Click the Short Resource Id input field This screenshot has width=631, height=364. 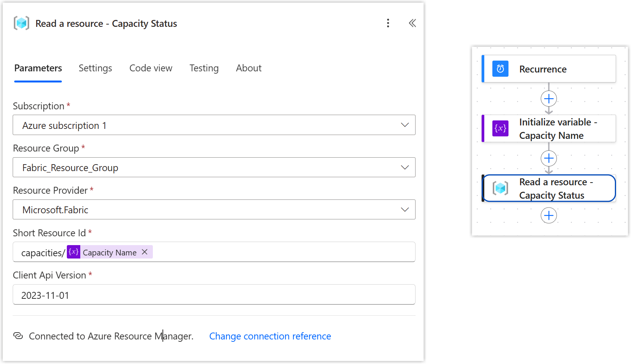pos(214,252)
